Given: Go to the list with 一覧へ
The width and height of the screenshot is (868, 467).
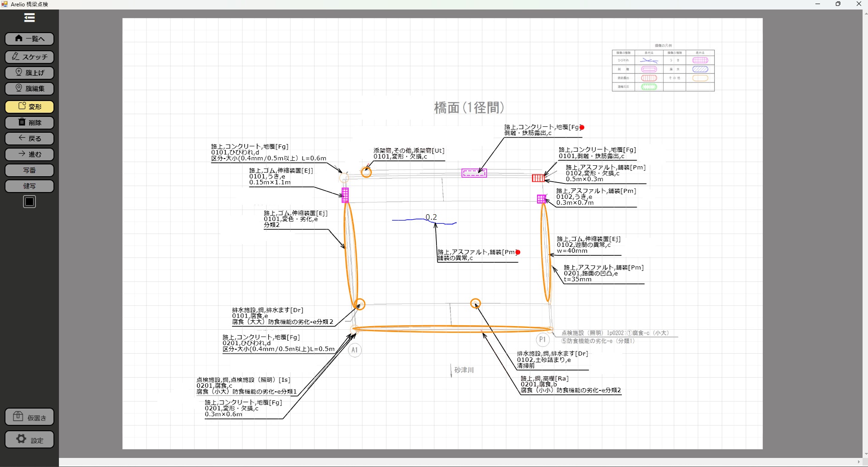Looking at the screenshot, I should [x=29, y=39].
